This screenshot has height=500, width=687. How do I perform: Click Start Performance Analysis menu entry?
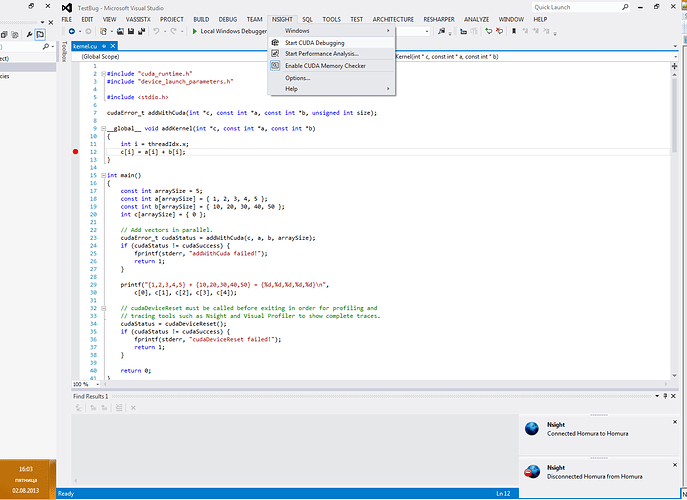(321, 54)
